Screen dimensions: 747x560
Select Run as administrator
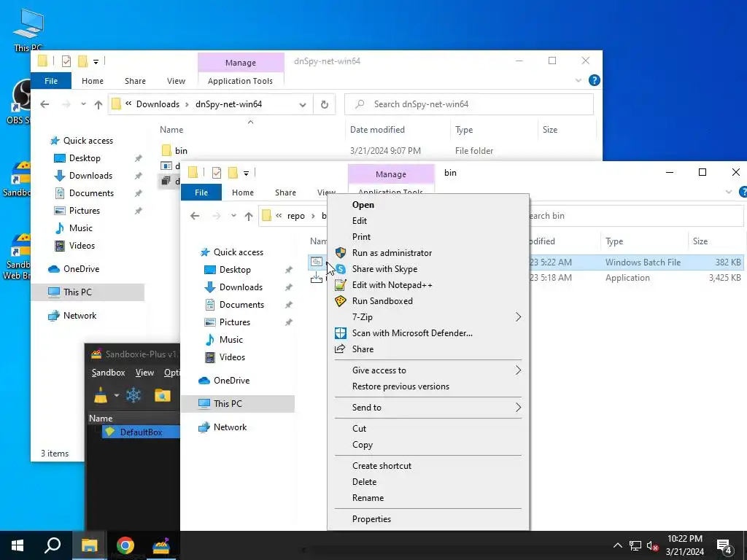coord(428,253)
